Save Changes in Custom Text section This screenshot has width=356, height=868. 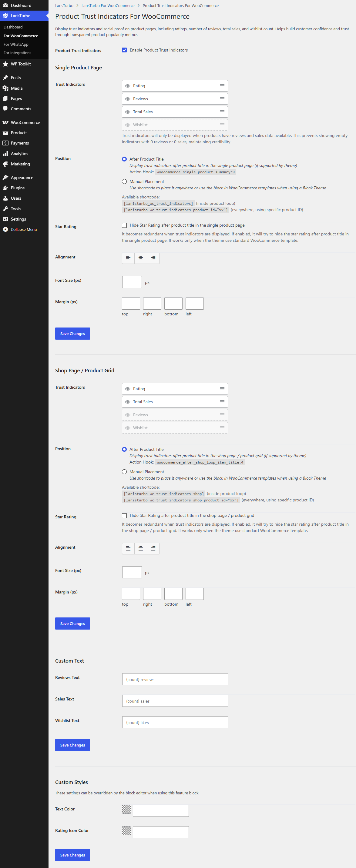click(x=72, y=745)
